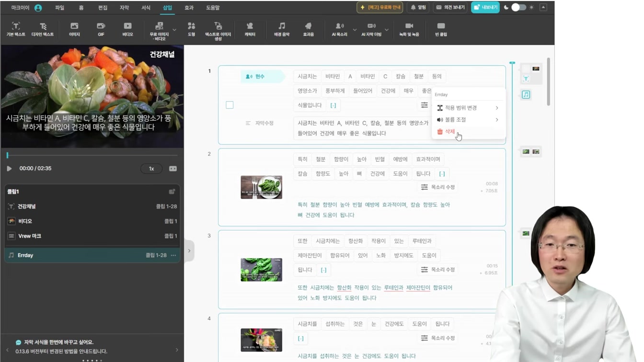Insert a GIF from the toolbar

[101, 29]
